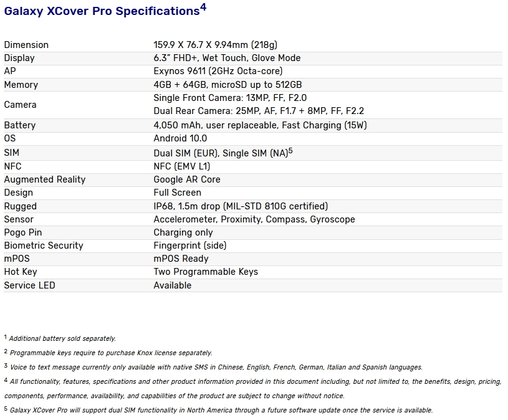The width and height of the screenshot is (508, 420).
Task: Click the Dual Rear Camera specification line
Action: 259,111
